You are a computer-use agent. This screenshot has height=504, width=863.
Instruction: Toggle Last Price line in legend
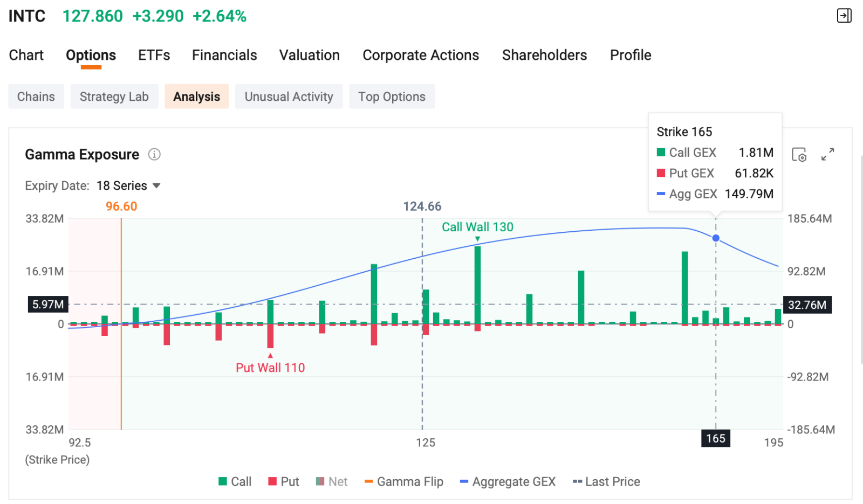(x=606, y=481)
